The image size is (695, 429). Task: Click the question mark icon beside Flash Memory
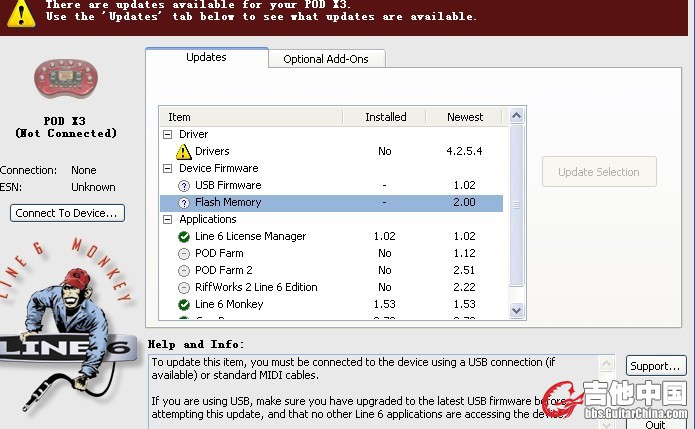184,203
